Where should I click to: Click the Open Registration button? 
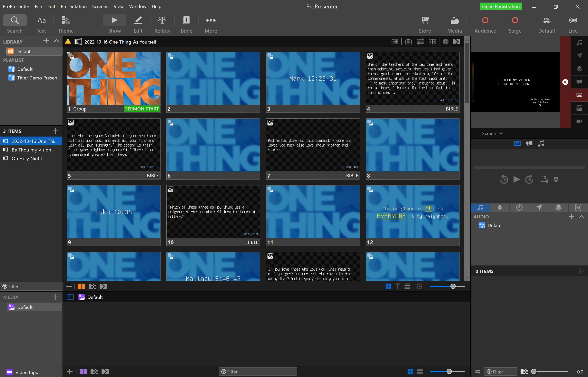tap(501, 6)
